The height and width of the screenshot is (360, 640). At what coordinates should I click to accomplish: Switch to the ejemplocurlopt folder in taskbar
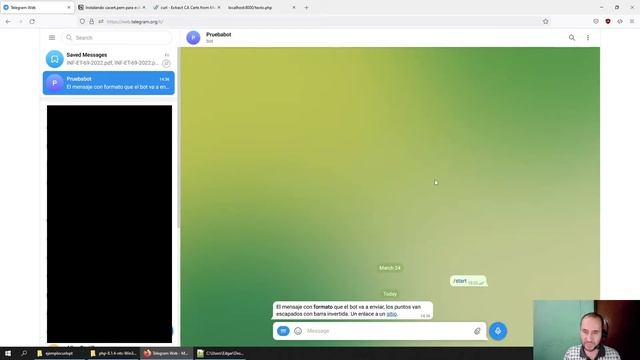click(59, 353)
